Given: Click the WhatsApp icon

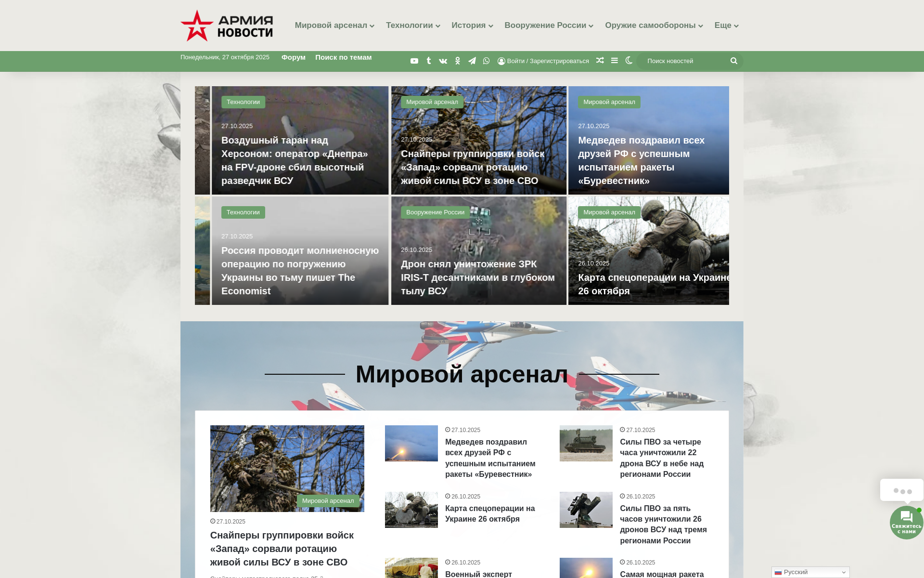Looking at the screenshot, I should pos(486,61).
